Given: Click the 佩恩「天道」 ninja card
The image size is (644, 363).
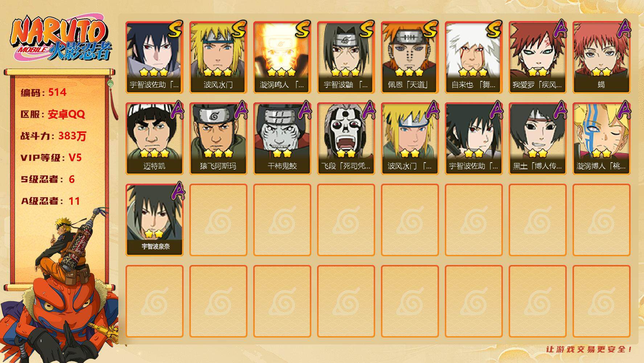Looking at the screenshot, I should [x=410, y=57].
